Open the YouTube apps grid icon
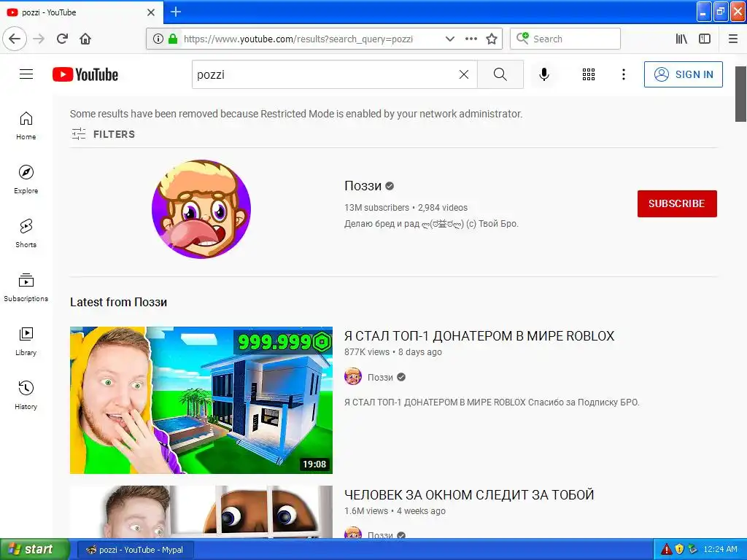Screen dimensions: 747x560 589,74
